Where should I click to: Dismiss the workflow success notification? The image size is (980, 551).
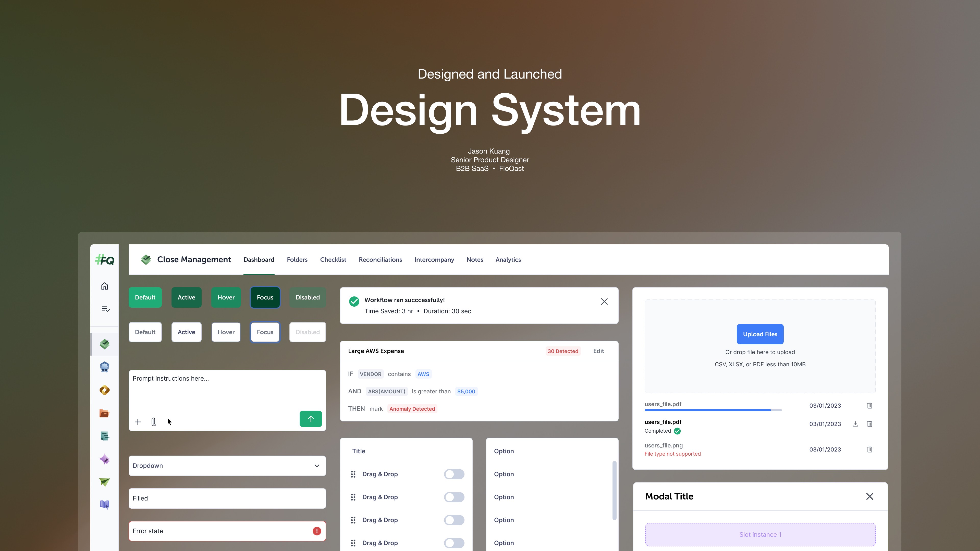click(604, 302)
